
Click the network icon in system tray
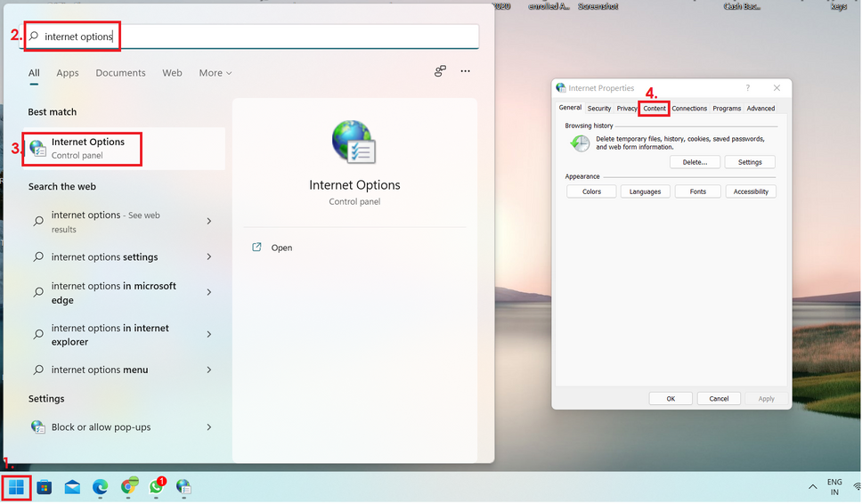[x=857, y=486]
